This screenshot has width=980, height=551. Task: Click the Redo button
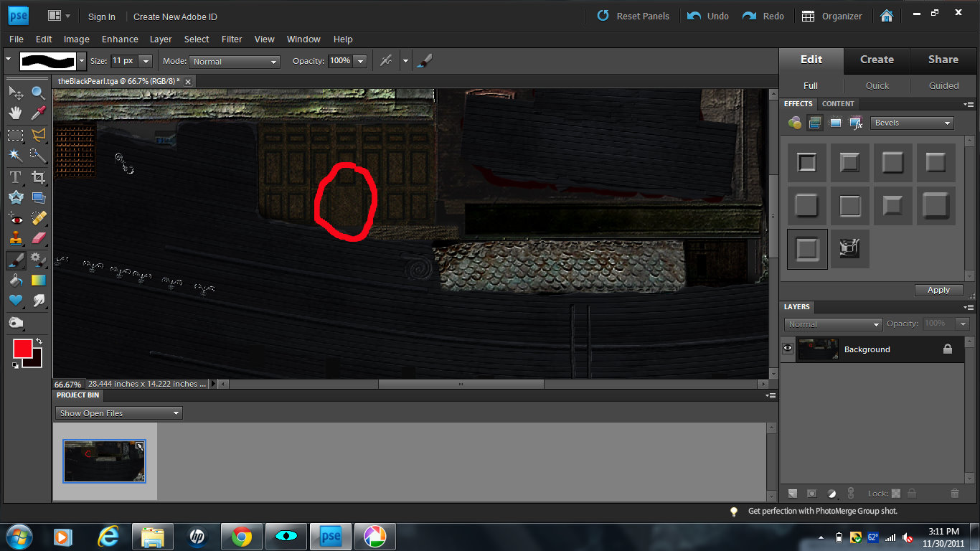tap(763, 16)
